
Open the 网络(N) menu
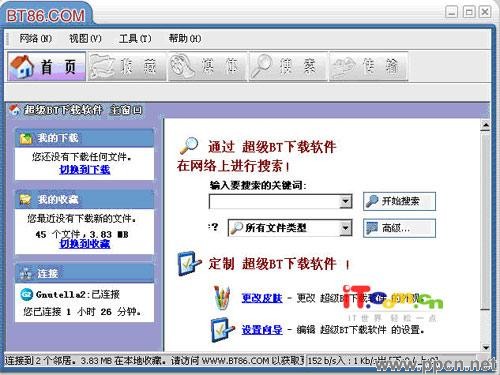point(36,39)
